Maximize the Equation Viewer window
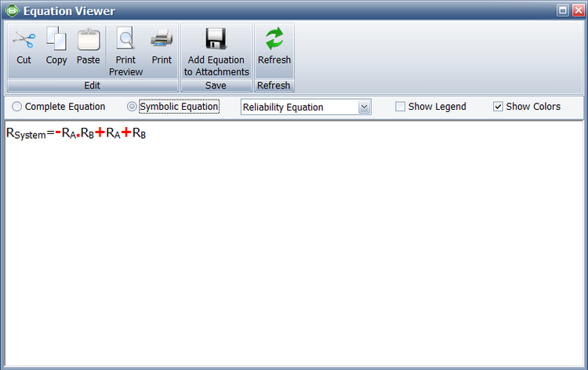This screenshot has height=370, width=588. pyautogui.click(x=562, y=10)
